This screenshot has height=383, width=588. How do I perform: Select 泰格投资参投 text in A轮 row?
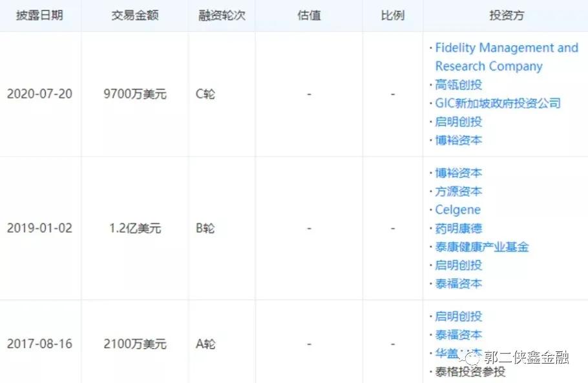[470, 372]
